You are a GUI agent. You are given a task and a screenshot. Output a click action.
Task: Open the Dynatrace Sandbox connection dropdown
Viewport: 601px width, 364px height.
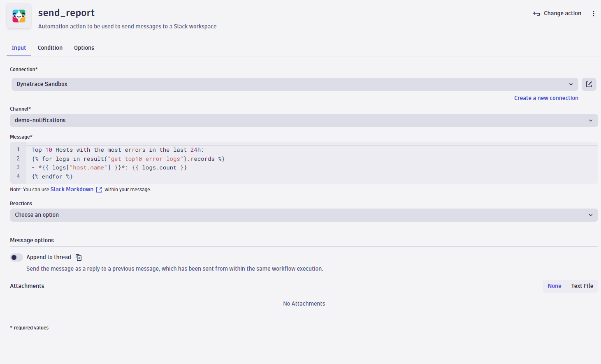tap(295, 84)
